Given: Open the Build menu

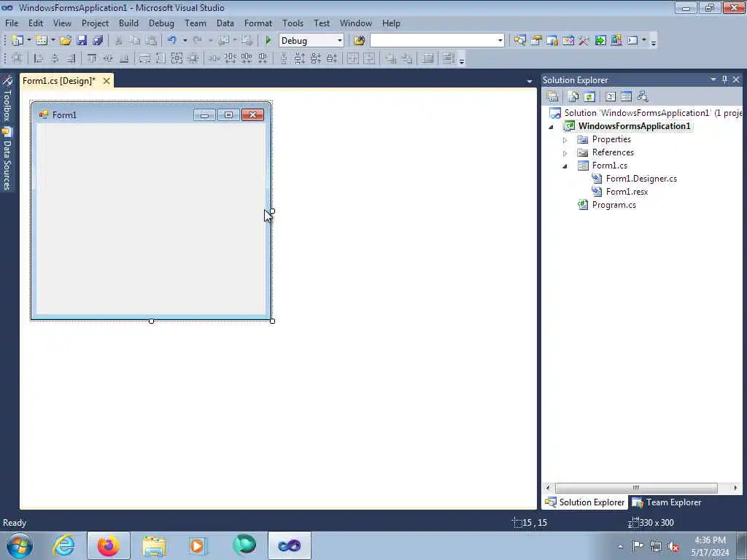Looking at the screenshot, I should [128, 23].
